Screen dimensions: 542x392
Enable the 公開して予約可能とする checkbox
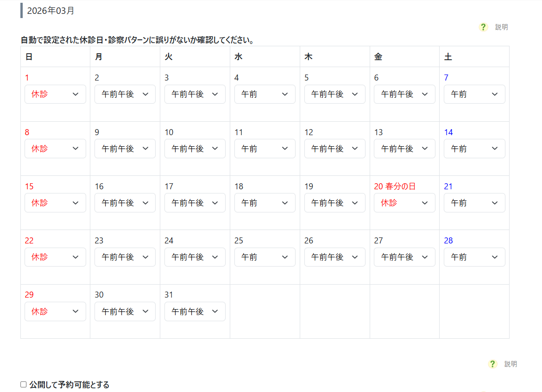click(x=24, y=385)
